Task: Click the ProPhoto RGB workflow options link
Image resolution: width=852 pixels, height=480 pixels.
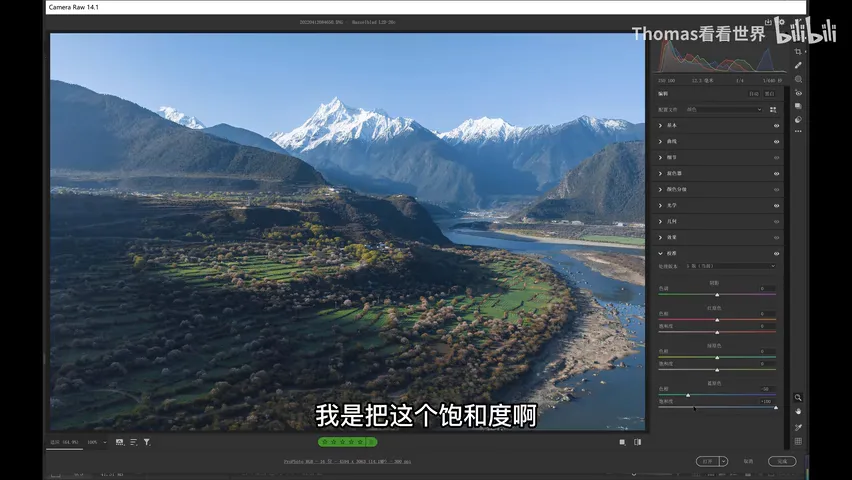Action: (347, 462)
